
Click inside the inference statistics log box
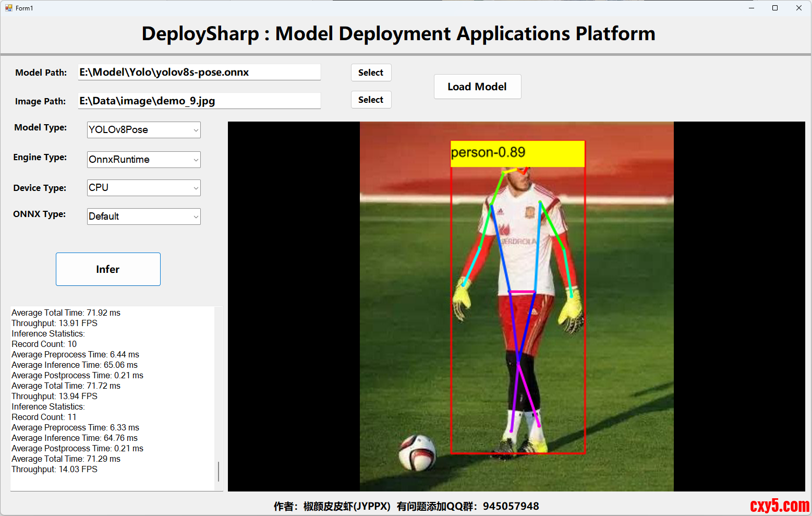pyautogui.click(x=112, y=397)
